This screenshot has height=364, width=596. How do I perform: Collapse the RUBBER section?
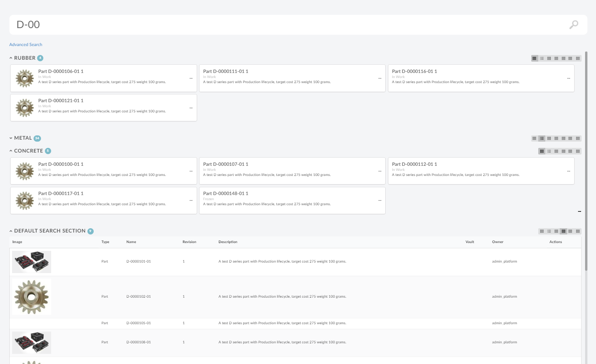11,58
